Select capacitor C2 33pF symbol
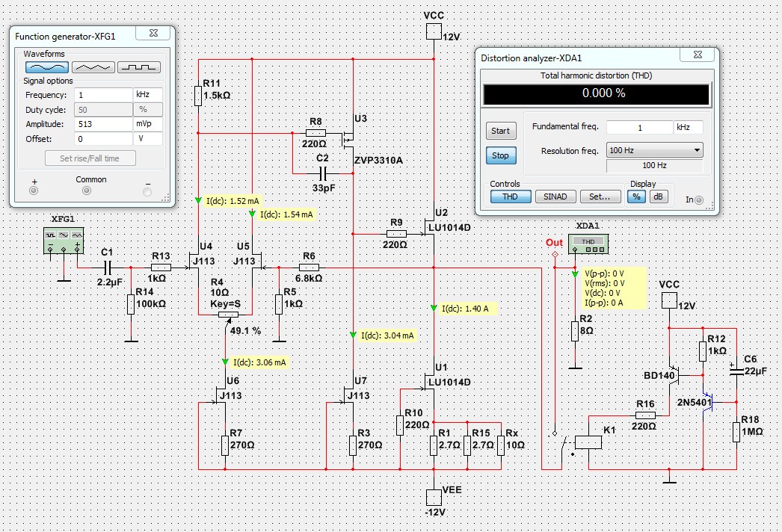Screen dimensions: 782x532 click(323, 173)
